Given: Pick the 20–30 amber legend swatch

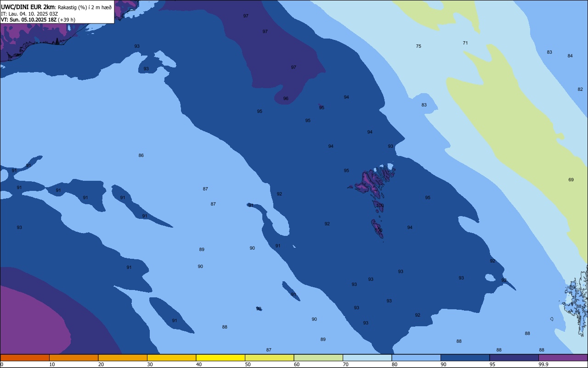Looking at the screenshot, I should click(x=123, y=357).
